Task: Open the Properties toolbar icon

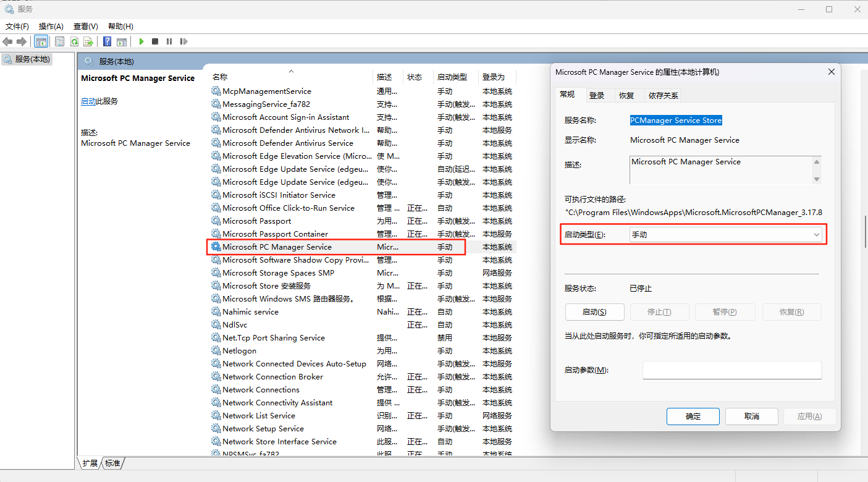Action: click(59, 41)
